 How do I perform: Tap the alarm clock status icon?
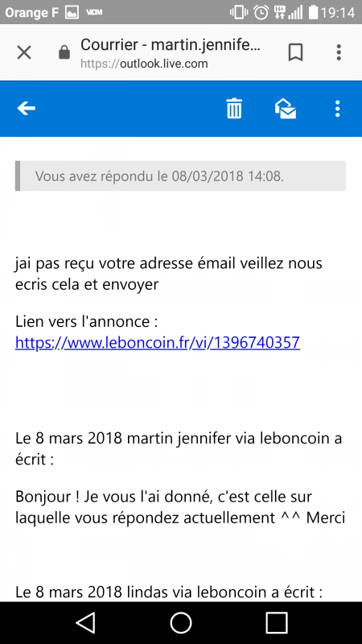tap(261, 12)
